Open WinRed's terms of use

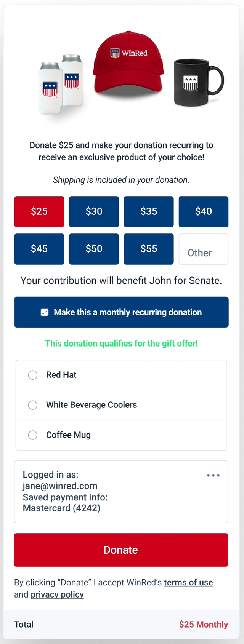click(188, 582)
